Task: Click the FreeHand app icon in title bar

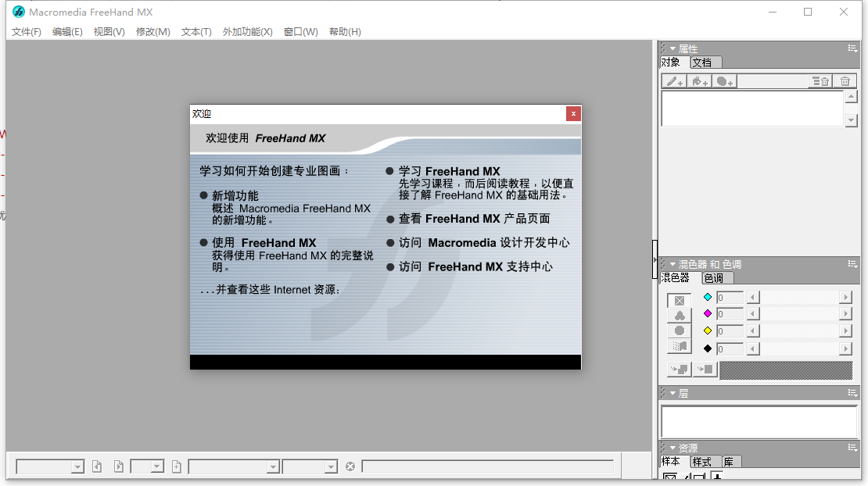Action: pyautogui.click(x=19, y=12)
